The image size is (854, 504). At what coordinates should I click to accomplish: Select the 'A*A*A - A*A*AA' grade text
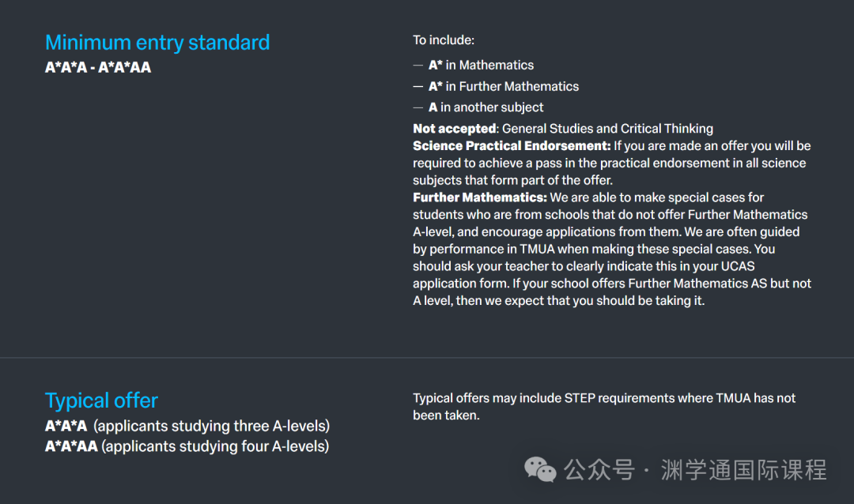(x=98, y=67)
